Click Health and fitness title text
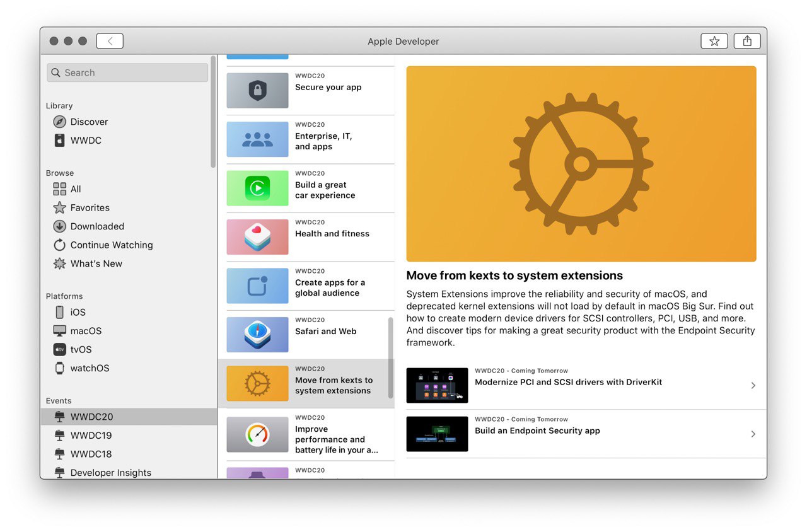This screenshot has height=532, width=807. point(332,234)
